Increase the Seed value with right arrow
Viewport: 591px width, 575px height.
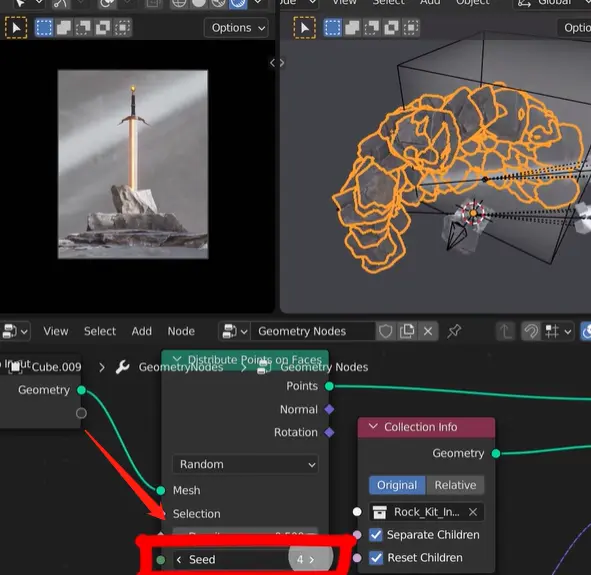[x=312, y=560]
